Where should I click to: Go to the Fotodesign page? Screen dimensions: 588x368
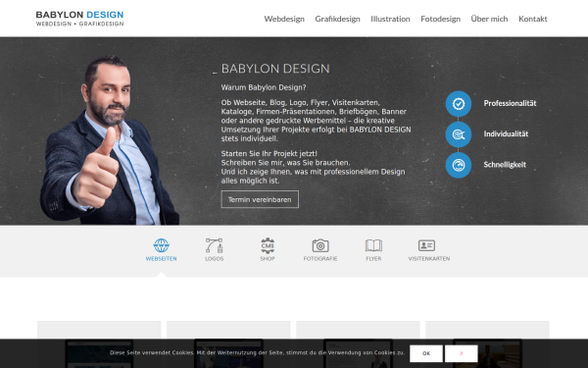pos(441,19)
